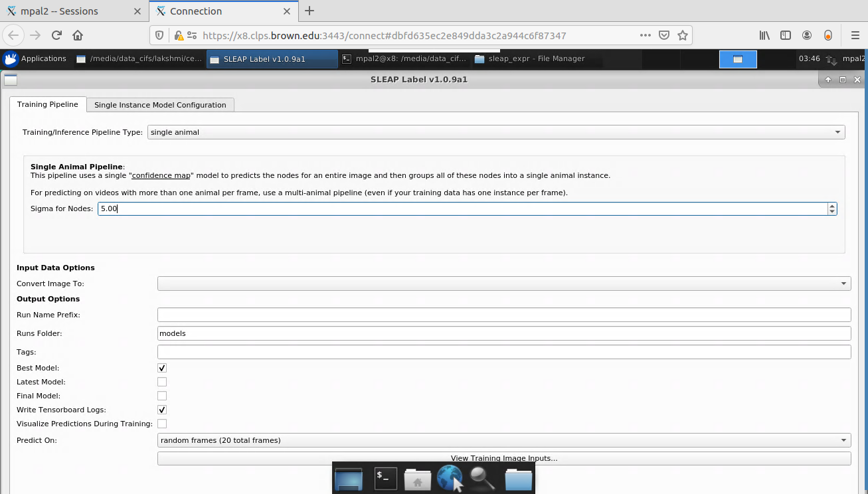868x494 pixels.
Task: Switch to mpal2 -- Sessions browser tab
Action: pos(74,11)
